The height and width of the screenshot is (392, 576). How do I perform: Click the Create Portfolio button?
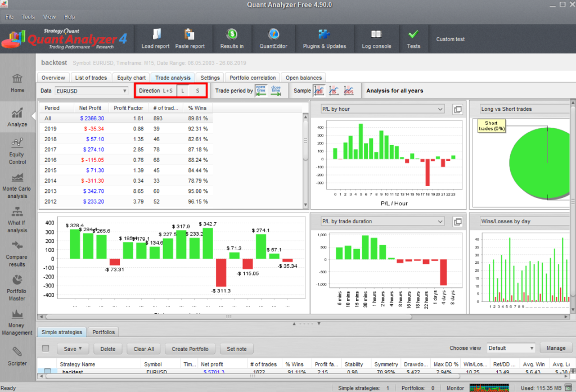click(190, 349)
